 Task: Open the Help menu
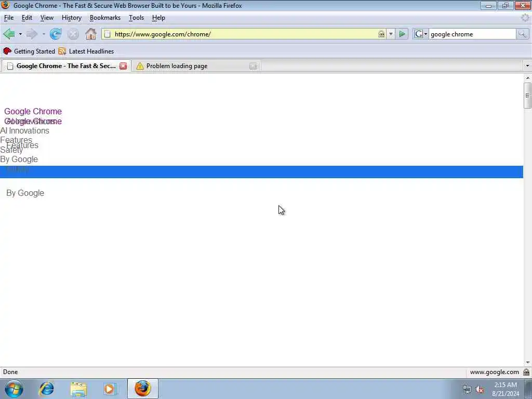158,18
